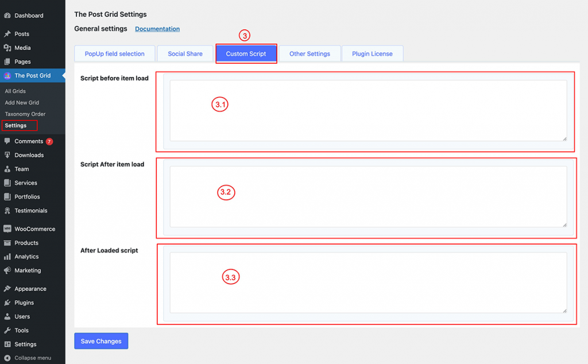The height and width of the screenshot is (364, 588).
Task: Click the Testimonials icon in sidebar
Action: (7, 210)
